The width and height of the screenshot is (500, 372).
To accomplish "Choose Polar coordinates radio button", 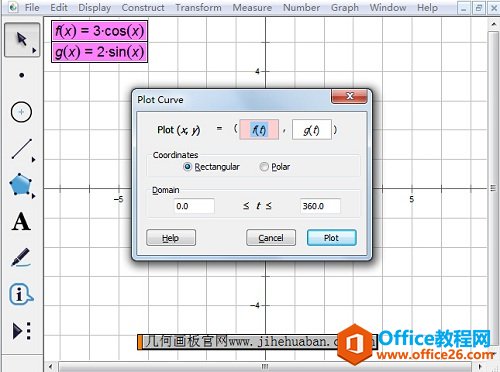I will [264, 167].
